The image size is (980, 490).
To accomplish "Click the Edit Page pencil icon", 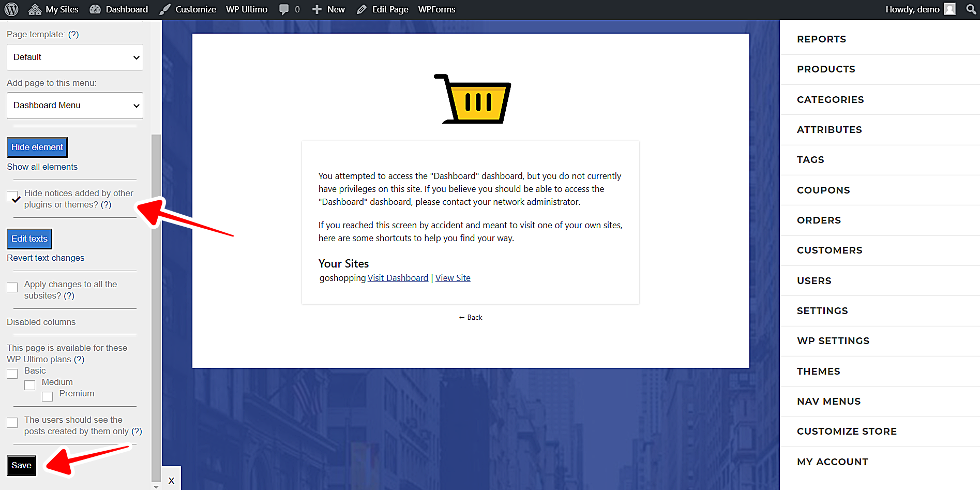I will [362, 9].
